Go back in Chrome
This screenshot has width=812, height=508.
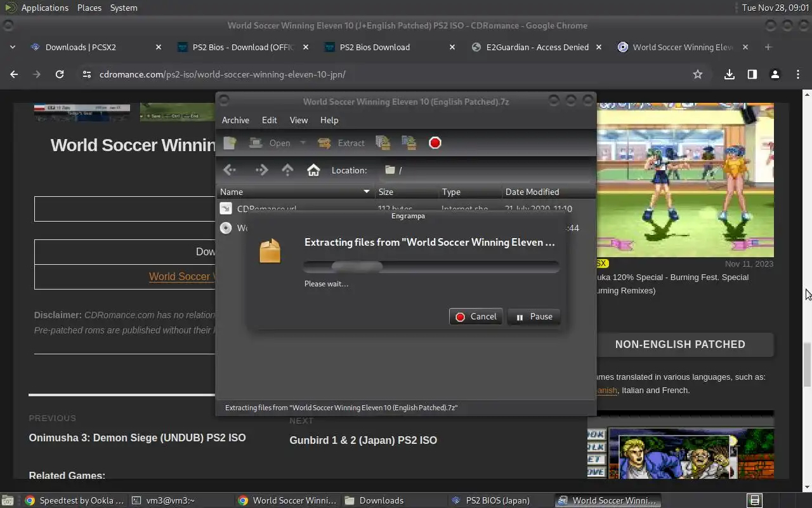[x=14, y=74]
